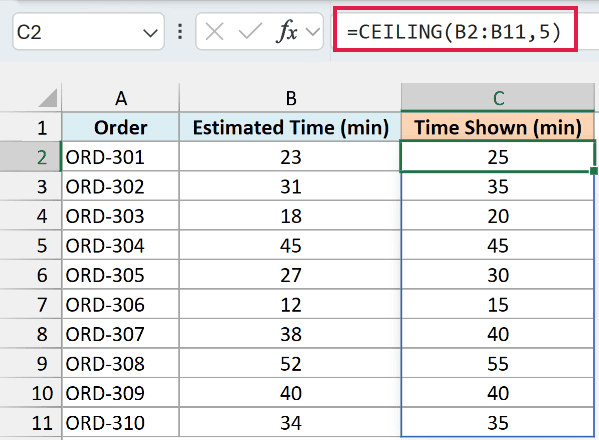The height and width of the screenshot is (440, 599).
Task: Click estimated time 45 for ORD-304
Action: tap(290, 245)
